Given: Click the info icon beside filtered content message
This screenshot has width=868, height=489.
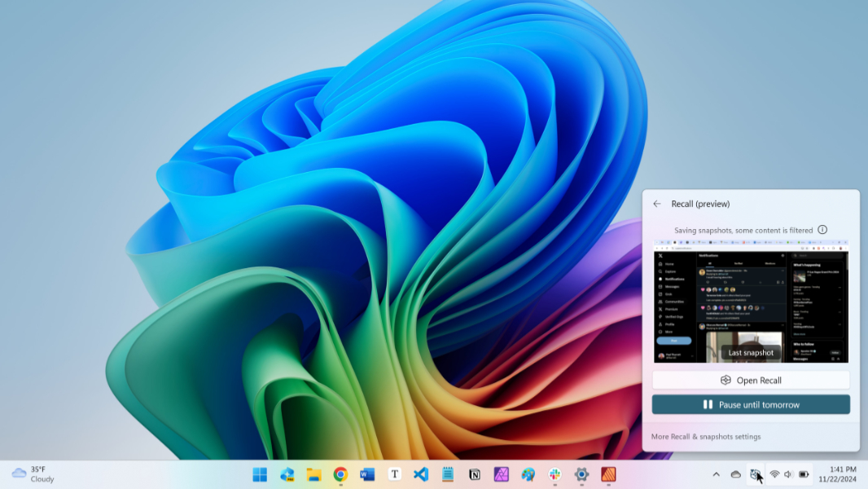Looking at the screenshot, I should point(822,230).
